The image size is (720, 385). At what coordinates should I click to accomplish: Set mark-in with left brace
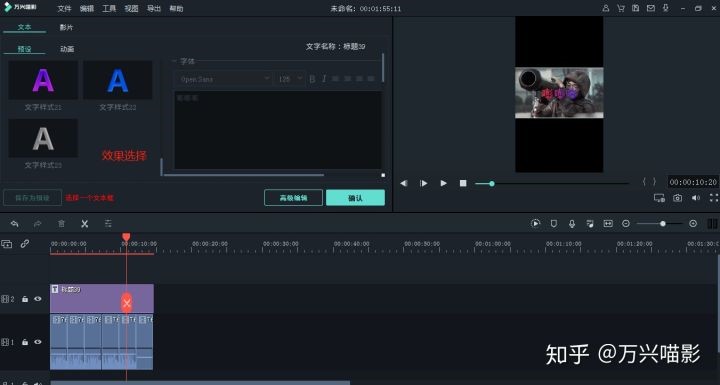pos(644,182)
